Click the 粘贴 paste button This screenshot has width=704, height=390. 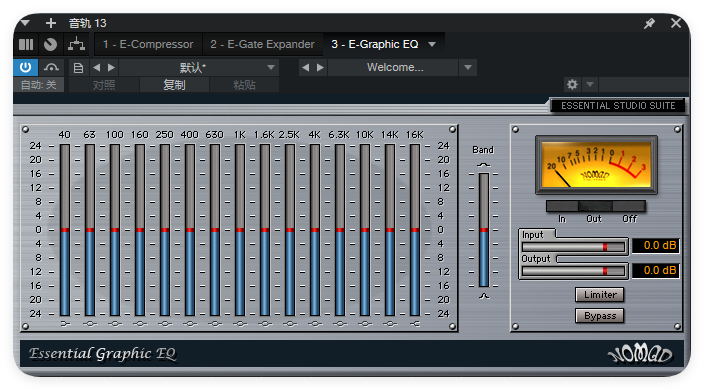(245, 85)
